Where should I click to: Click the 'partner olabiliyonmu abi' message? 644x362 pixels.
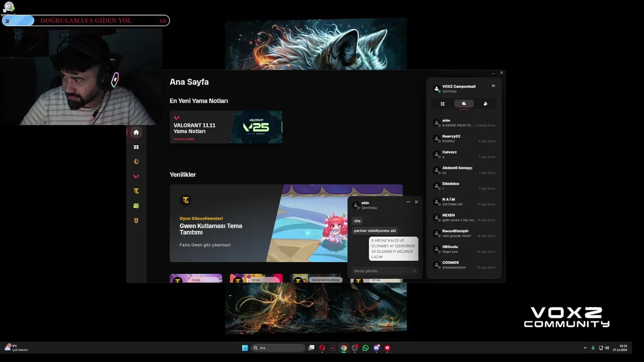[x=375, y=231]
